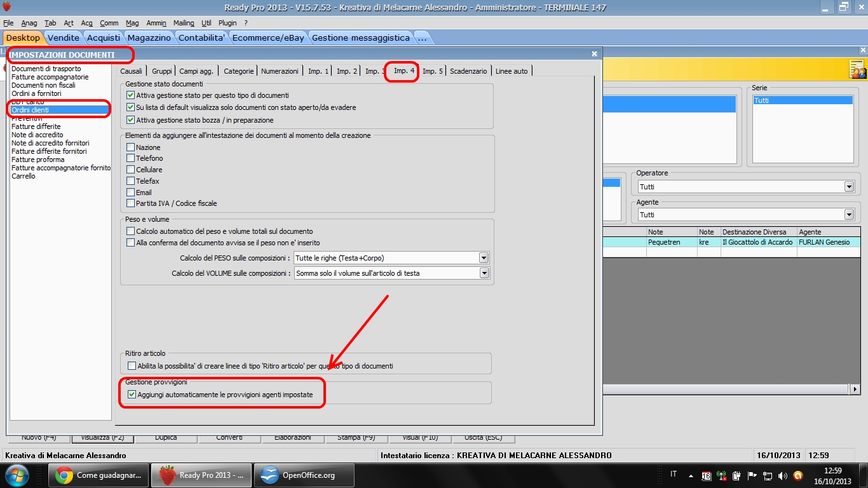Viewport: 868px width, 488px height.
Task: Open the Plugin menu
Action: (227, 23)
